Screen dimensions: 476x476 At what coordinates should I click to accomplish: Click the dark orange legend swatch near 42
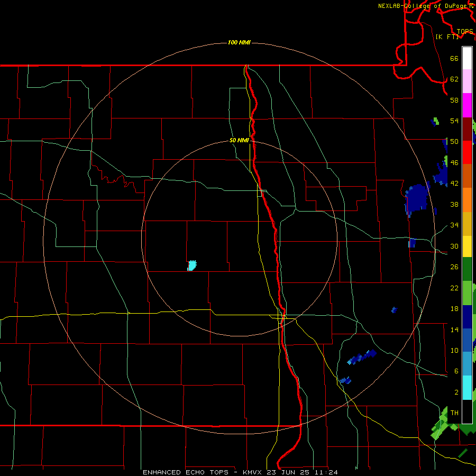467,176
